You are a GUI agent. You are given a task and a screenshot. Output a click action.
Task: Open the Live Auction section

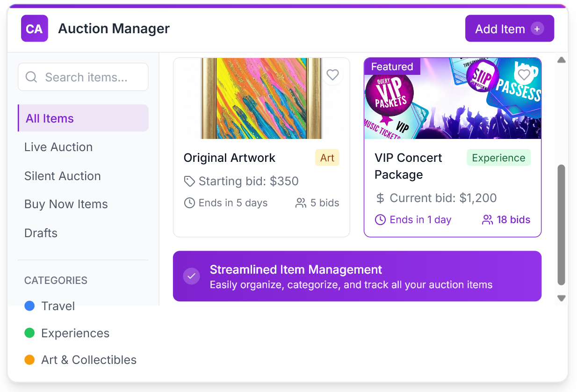(x=58, y=147)
